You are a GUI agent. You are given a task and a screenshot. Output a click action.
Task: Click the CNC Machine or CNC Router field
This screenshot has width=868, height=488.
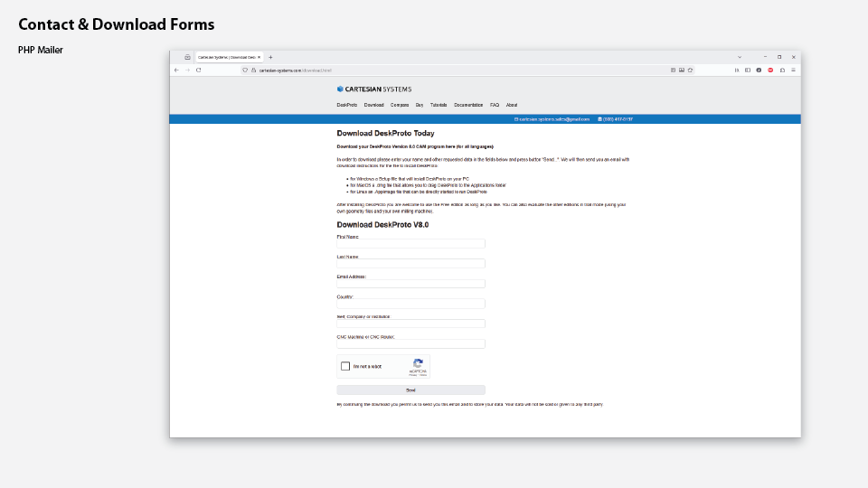(x=410, y=344)
